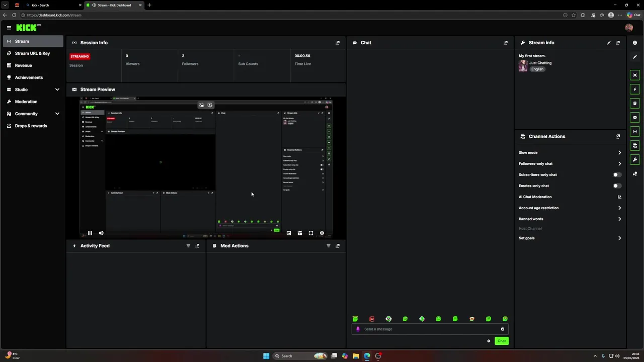Screen dimensions: 644x362
Task: Click the Just Chatting category
Action: pyautogui.click(x=540, y=63)
